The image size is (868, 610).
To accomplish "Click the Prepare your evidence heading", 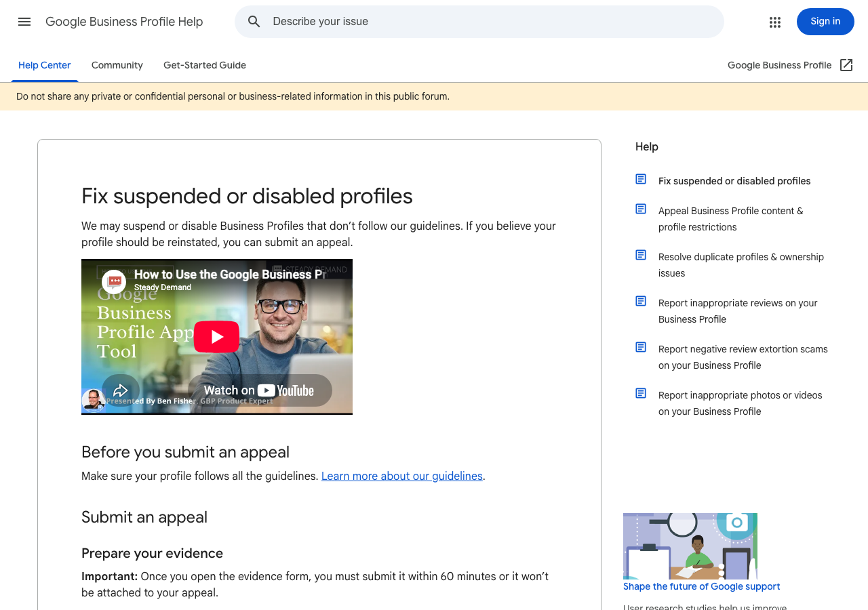I will click(152, 553).
